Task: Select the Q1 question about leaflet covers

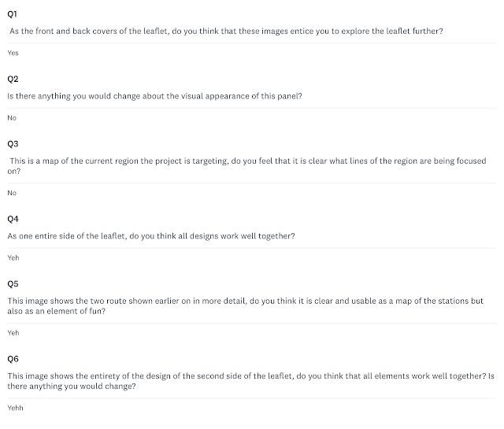Action: point(226,31)
